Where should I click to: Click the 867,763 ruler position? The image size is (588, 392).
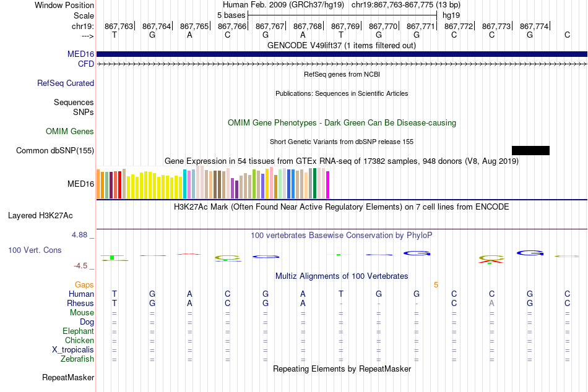119,26
